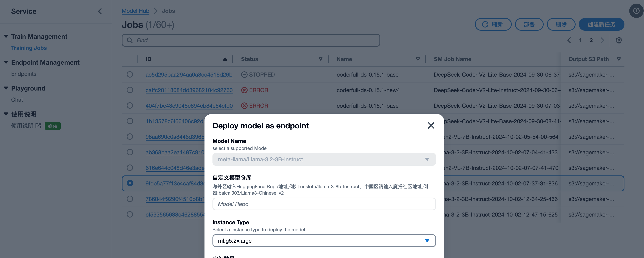Click the search magnifier icon
This screenshot has width=644, height=258.
click(x=129, y=40)
